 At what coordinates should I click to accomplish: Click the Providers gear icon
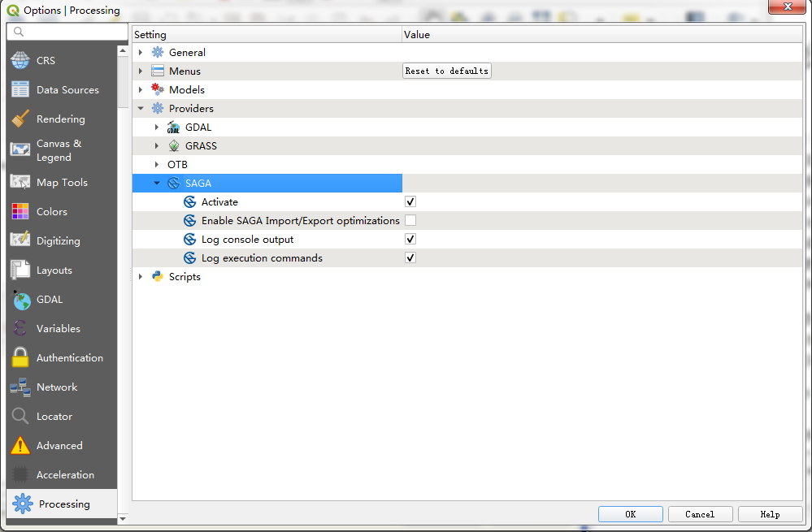[158, 108]
